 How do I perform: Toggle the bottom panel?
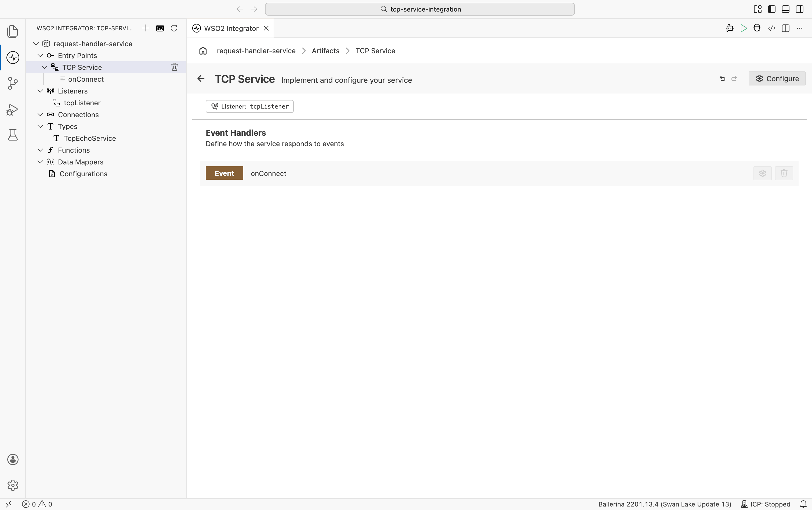(786, 9)
